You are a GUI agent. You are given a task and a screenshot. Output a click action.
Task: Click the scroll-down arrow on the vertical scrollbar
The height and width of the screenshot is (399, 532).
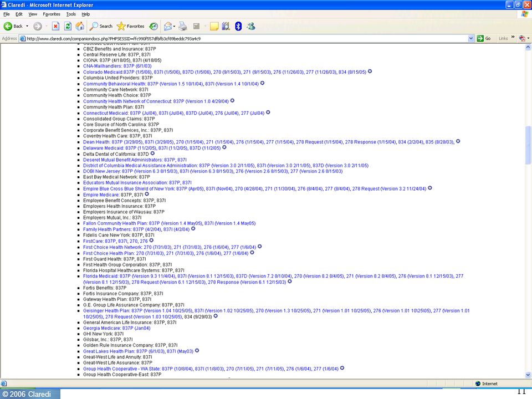pos(528,375)
